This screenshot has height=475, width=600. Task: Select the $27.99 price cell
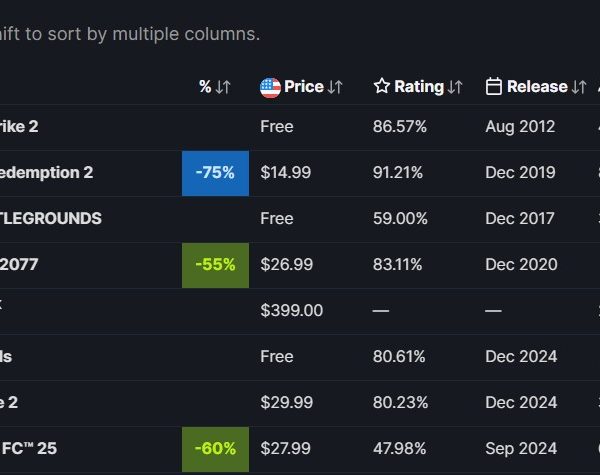pos(285,449)
